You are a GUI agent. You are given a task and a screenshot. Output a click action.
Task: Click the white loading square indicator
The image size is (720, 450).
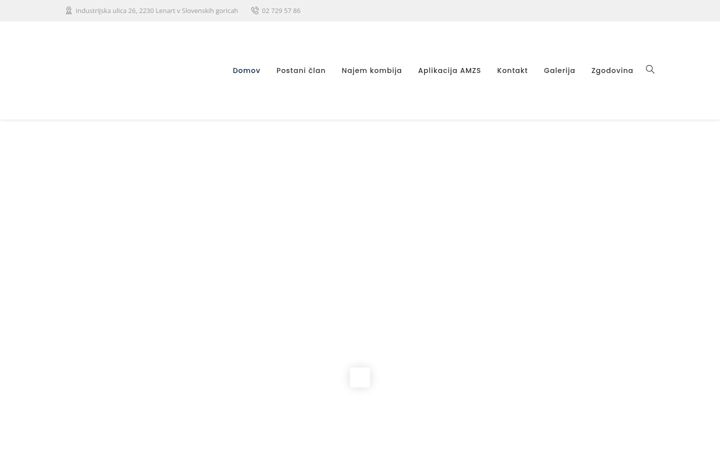pyautogui.click(x=360, y=377)
